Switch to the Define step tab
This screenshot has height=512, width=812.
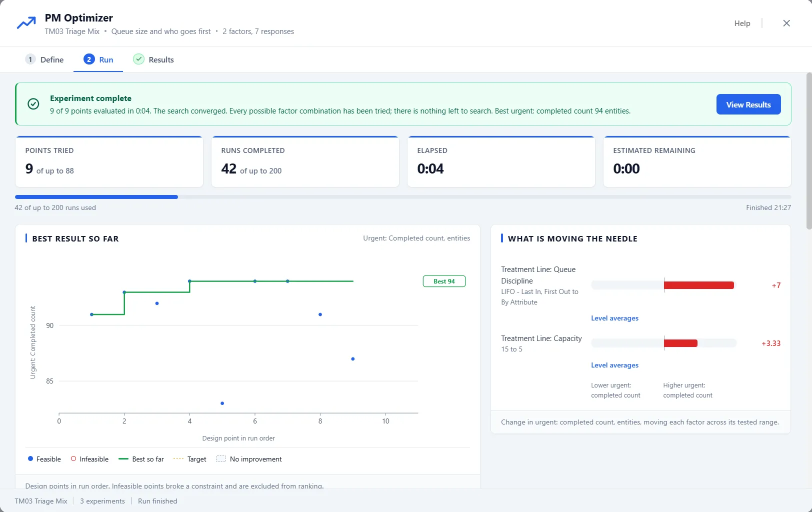click(44, 59)
